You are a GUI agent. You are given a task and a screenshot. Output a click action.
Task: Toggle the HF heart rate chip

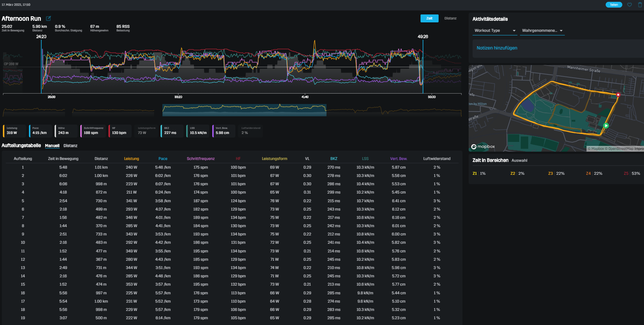[119, 131]
